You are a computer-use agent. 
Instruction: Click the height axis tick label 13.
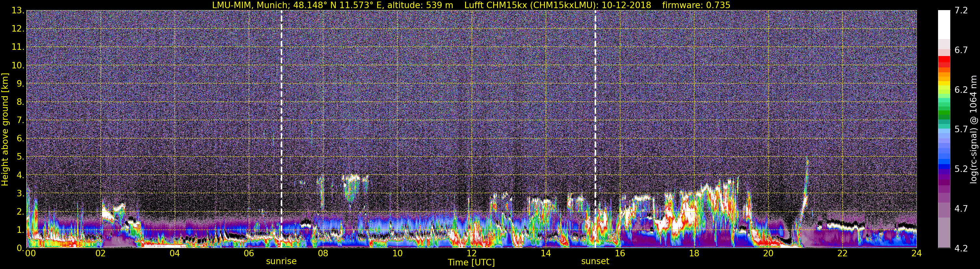coord(18,11)
